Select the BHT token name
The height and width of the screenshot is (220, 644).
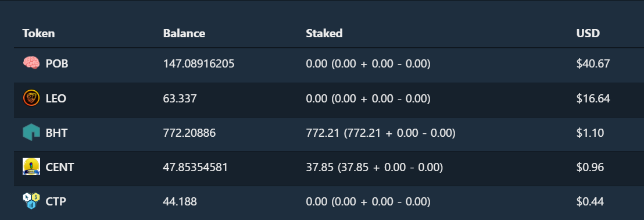[x=57, y=133]
